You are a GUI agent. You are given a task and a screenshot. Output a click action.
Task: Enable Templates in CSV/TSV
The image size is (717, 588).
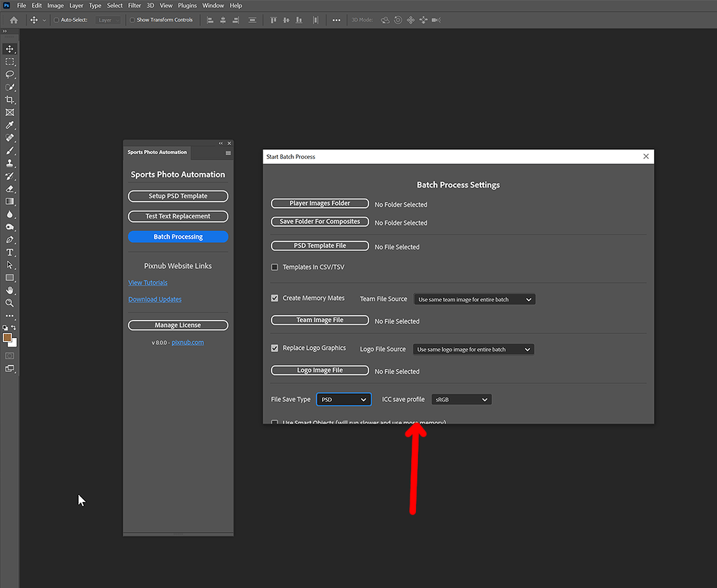click(274, 267)
